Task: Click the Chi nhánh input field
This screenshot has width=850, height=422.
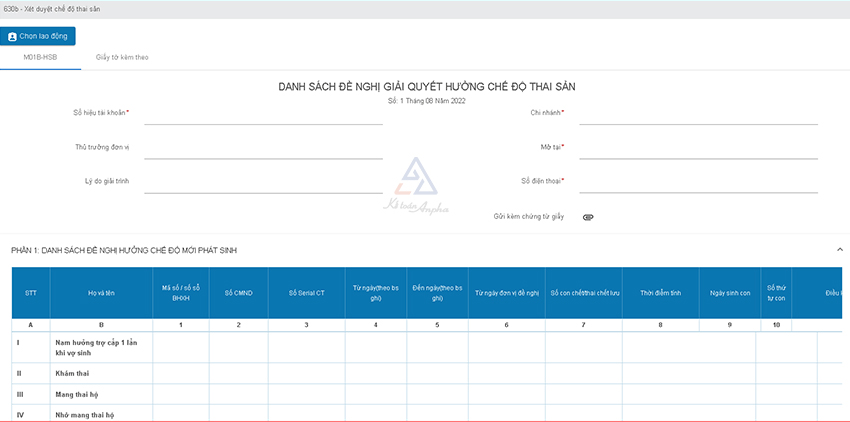Action: [698, 114]
